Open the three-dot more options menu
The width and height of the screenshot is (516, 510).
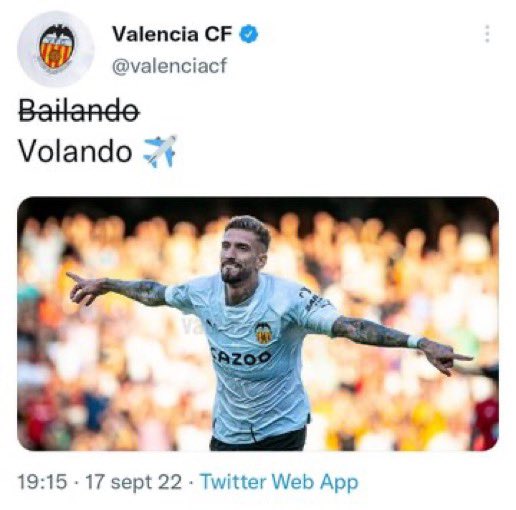[x=487, y=34]
